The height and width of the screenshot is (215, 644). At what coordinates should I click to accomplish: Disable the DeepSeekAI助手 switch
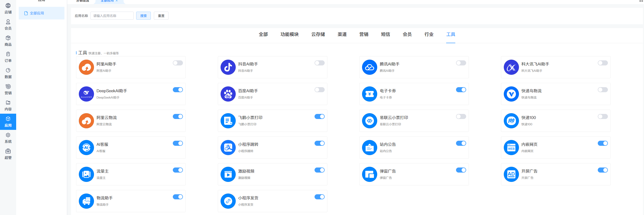pyautogui.click(x=178, y=90)
